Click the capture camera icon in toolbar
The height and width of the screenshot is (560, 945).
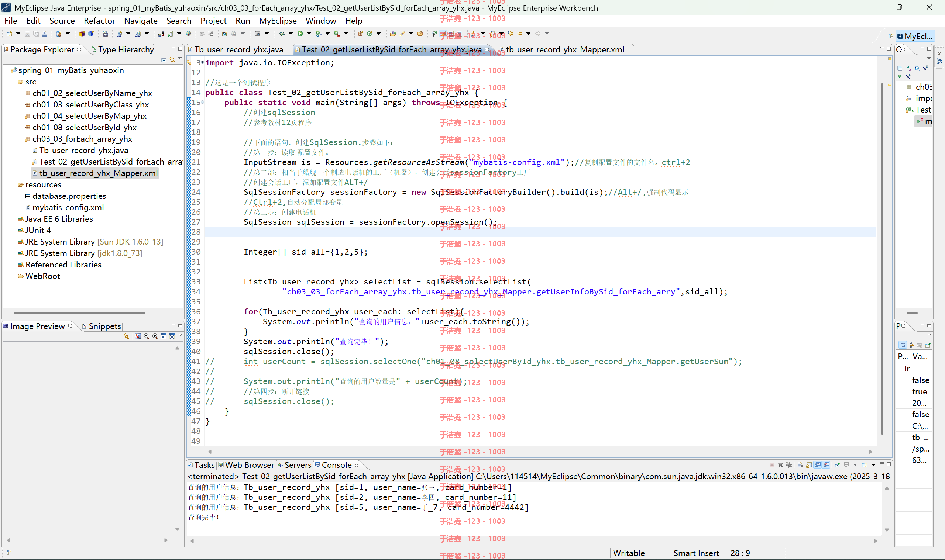[x=258, y=34]
